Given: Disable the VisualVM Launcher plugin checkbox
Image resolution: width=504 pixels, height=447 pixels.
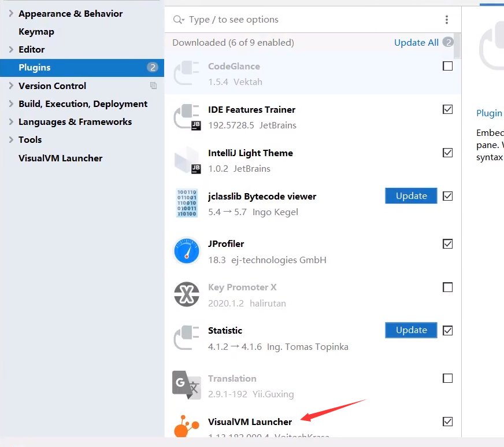Looking at the screenshot, I should (x=447, y=422).
